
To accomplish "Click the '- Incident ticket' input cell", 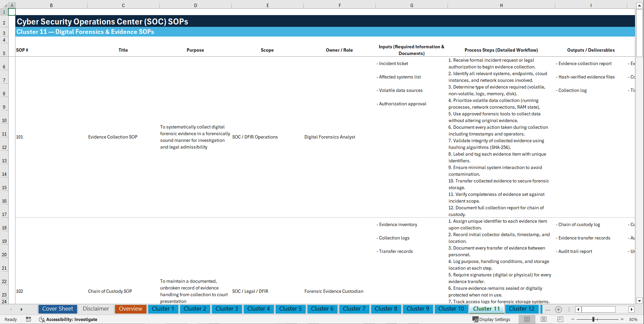I will point(412,63).
